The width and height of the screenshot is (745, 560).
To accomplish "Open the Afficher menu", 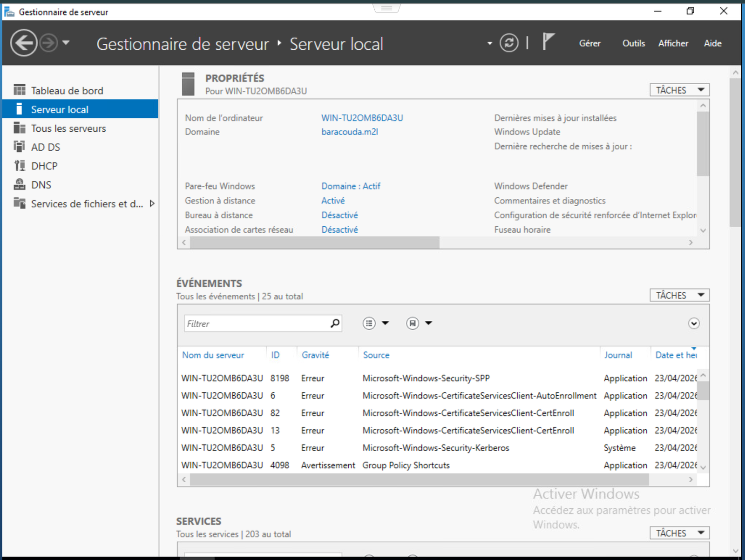I will point(673,43).
